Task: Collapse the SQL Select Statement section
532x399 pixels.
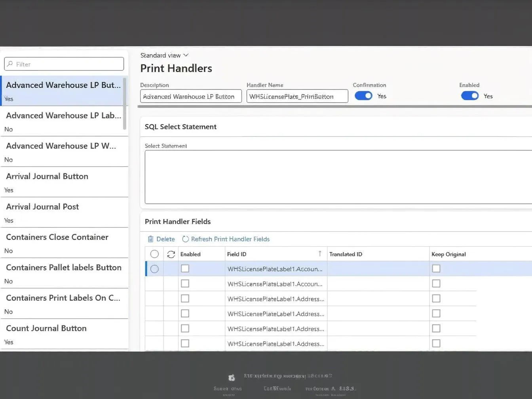Action: point(180,127)
